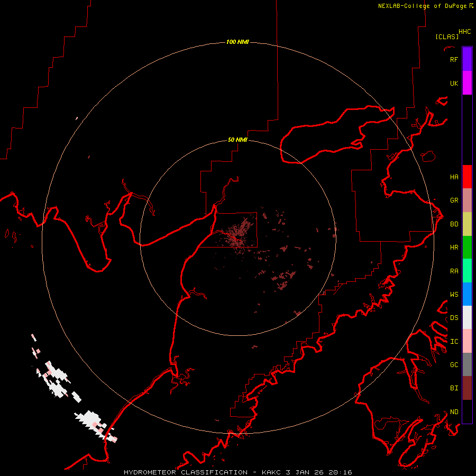Click the [CLAS] units label

(447, 36)
